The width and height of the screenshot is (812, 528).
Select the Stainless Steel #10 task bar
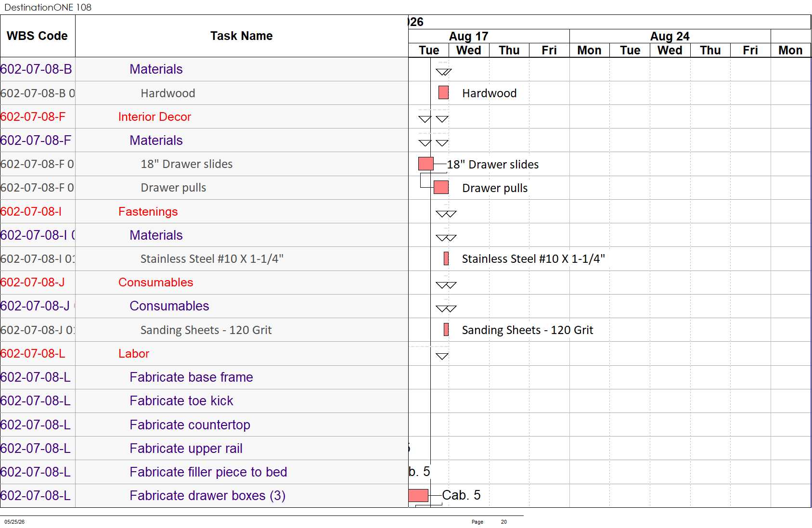pyautogui.click(x=446, y=258)
